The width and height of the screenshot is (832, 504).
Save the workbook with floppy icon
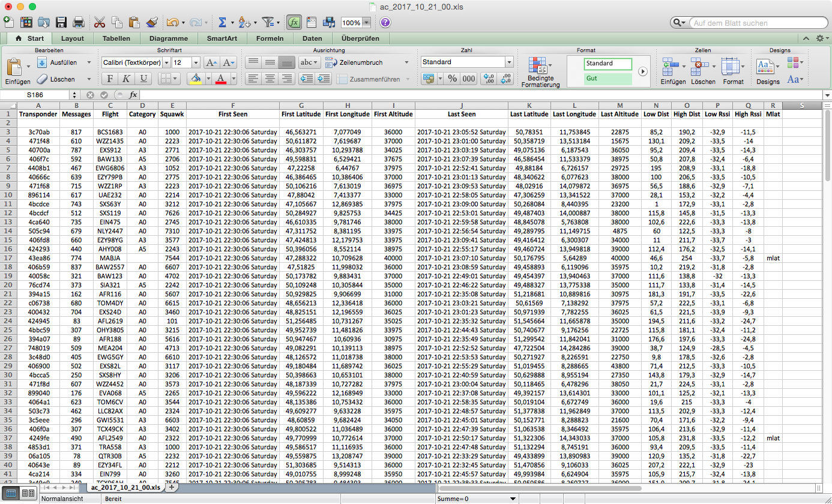pos(61,22)
